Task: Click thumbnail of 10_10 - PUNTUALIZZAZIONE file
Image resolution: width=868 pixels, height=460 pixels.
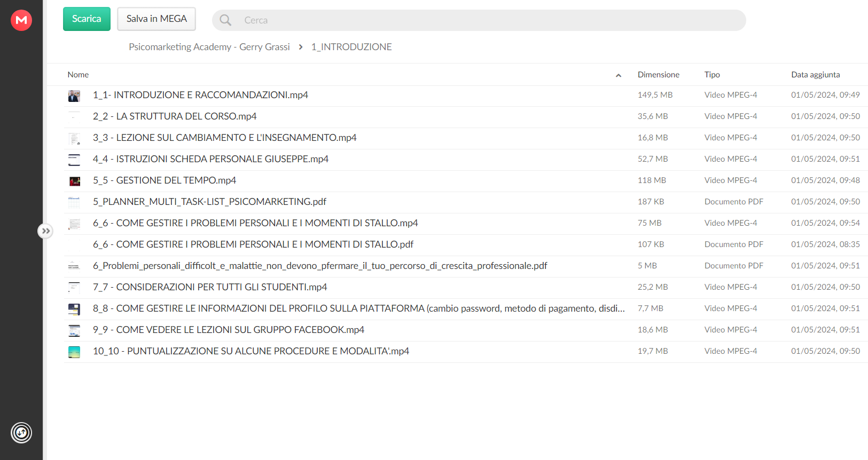Action: (x=74, y=352)
